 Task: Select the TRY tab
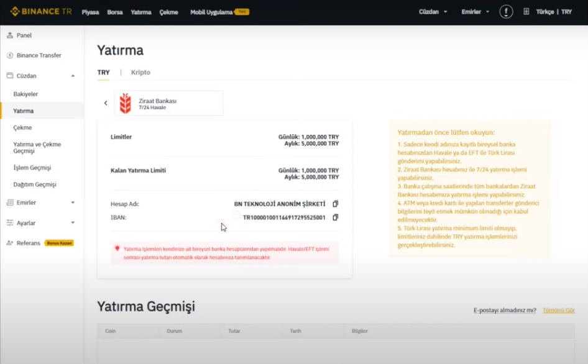[104, 72]
